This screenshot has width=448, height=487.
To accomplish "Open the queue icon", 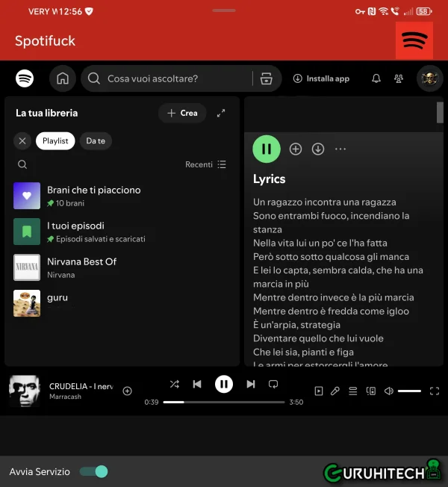I will [352, 391].
